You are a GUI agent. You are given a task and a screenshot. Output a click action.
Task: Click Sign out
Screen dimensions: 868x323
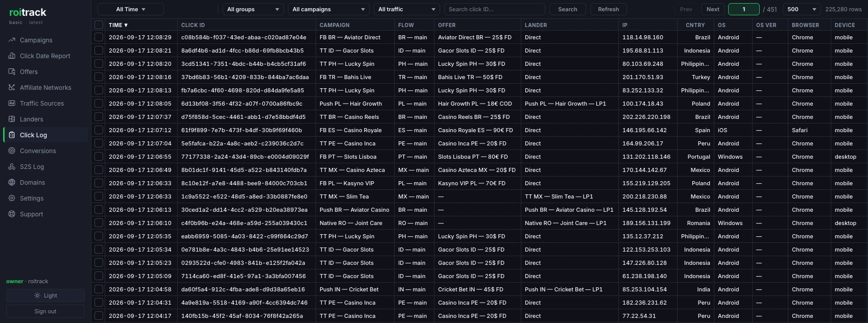tap(45, 311)
